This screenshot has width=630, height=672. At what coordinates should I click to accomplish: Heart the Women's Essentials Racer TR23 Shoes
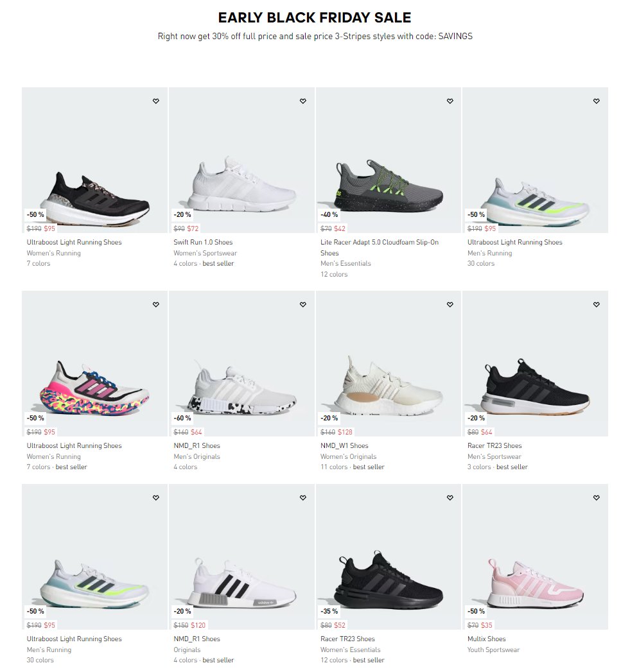coord(450,498)
